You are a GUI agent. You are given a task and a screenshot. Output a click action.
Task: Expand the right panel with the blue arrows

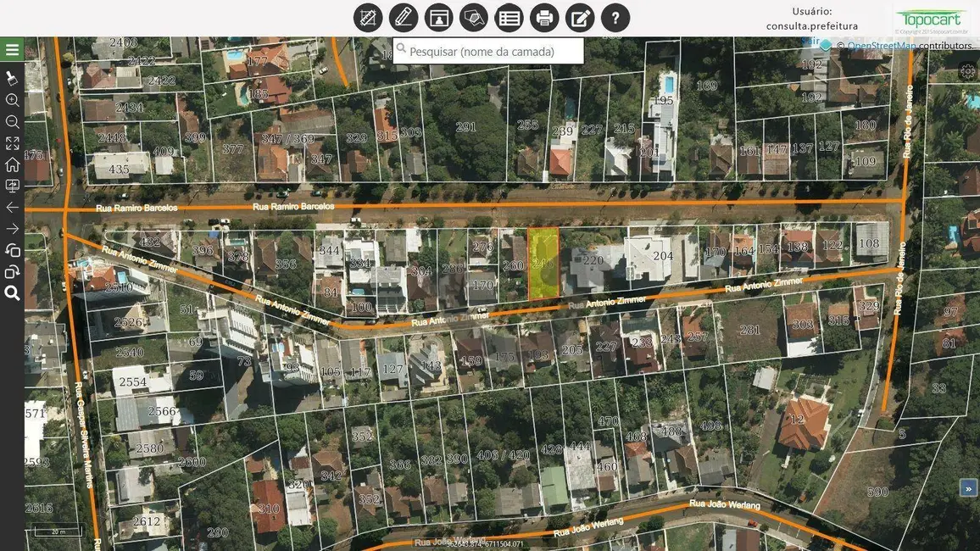tap(967, 487)
